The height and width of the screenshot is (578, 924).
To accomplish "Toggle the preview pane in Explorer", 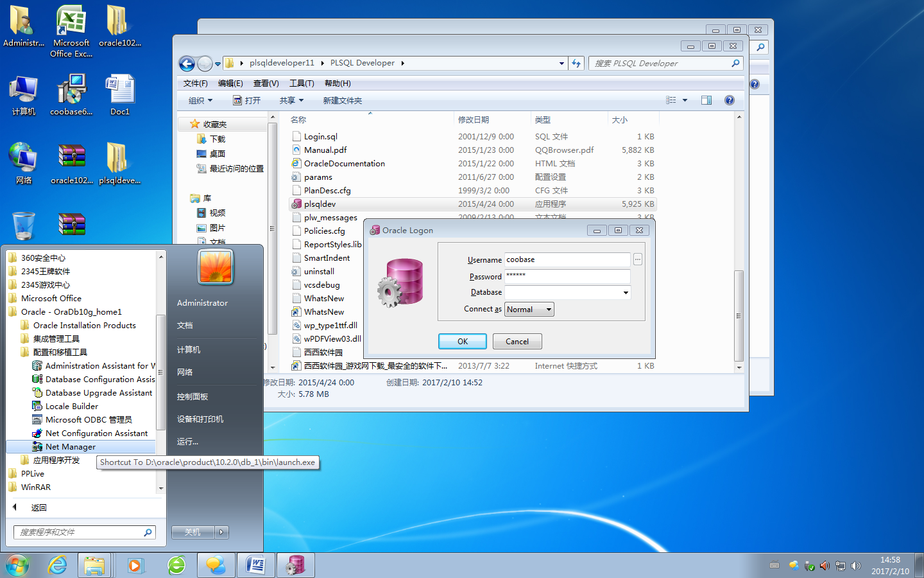I will tap(706, 100).
